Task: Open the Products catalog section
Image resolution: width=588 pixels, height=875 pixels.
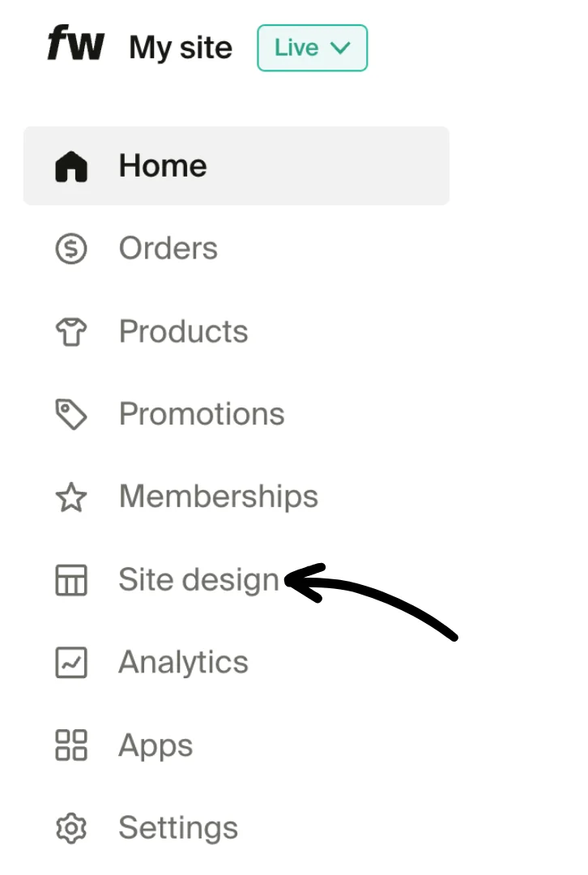Action: [x=183, y=331]
